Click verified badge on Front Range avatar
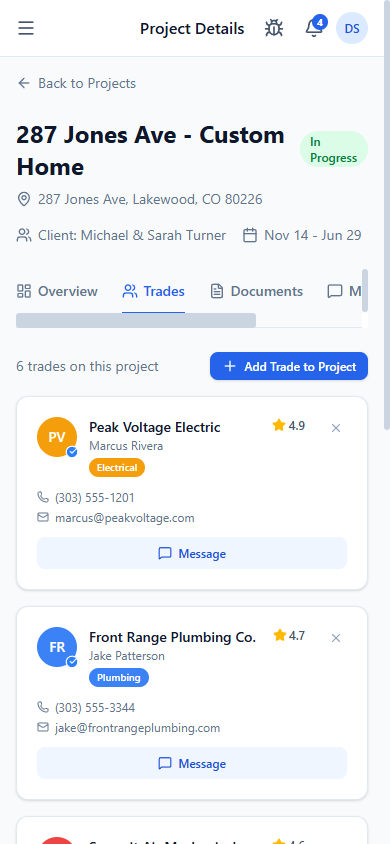Viewport: 390px width, 844px height. point(72,662)
